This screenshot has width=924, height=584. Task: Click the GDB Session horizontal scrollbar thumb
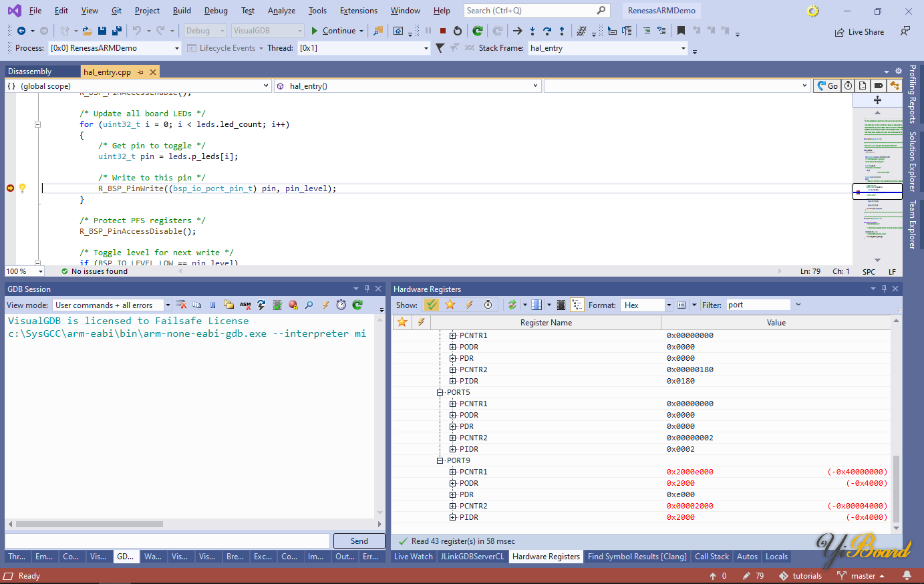[x=90, y=525]
